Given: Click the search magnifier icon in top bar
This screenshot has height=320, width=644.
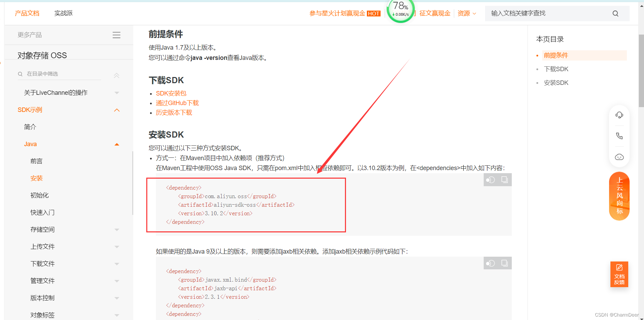Looking at the screenshot, I should click(x=615, y=14).
